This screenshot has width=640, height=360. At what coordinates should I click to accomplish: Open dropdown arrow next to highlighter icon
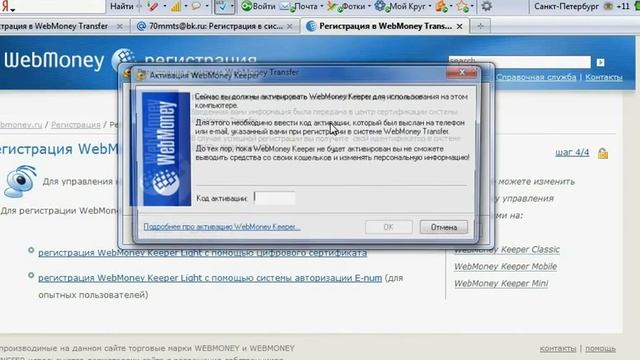164,7
